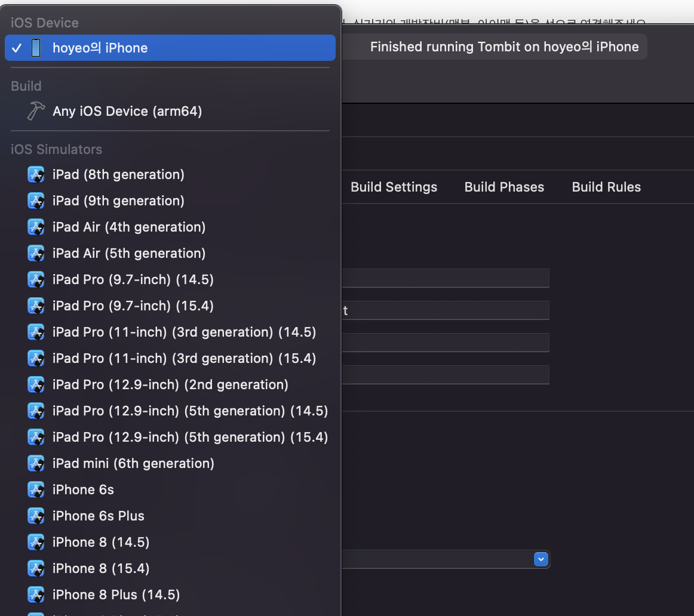The height and width of the screenshot is (616, 694).
Task: Click simulator icon for iPhone 6s Plus
Action: (36, 516)
